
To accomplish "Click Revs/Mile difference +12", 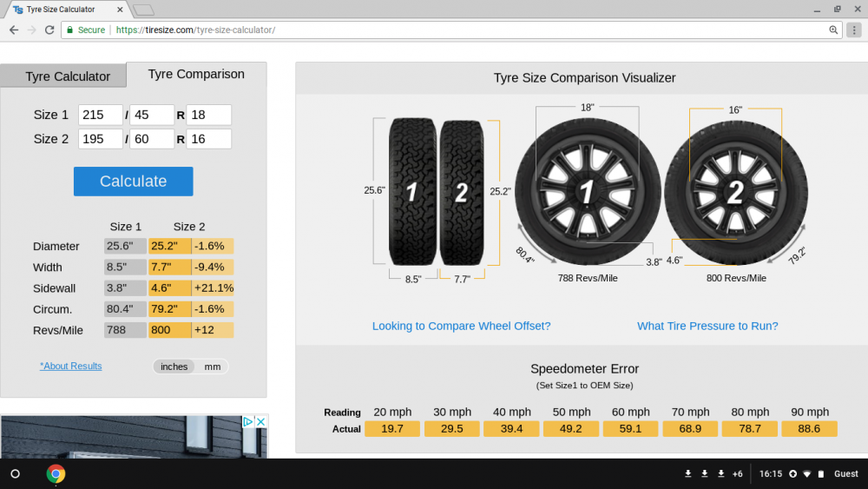I will [x=213, y=330].
